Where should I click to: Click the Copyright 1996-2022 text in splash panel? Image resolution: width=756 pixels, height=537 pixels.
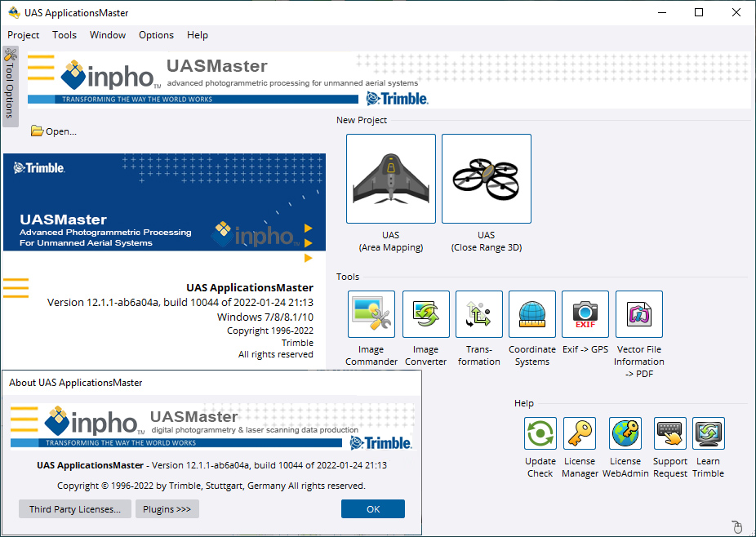point(270,331)
